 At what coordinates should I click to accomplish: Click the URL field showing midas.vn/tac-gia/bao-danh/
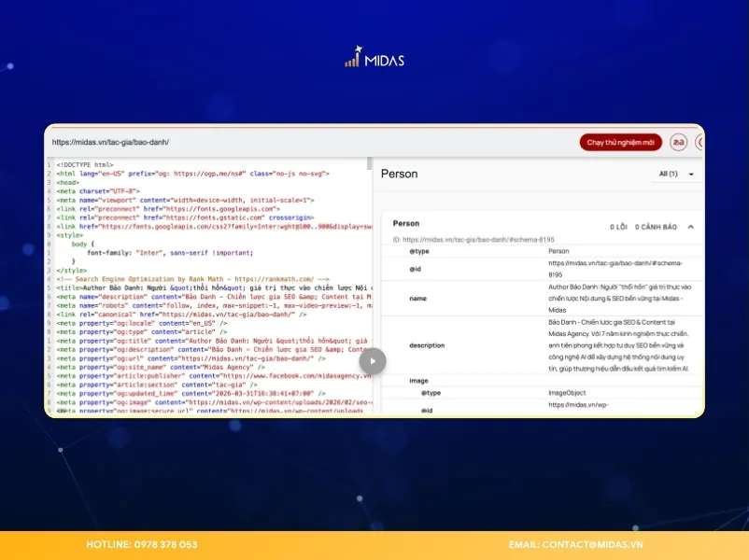tap(112, 143)
